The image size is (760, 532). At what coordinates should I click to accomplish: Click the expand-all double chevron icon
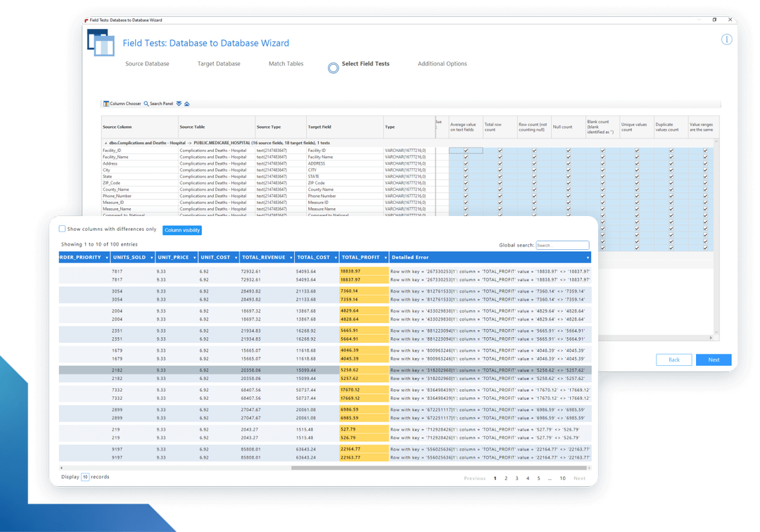pyautogui.click(x=178, y=103)
